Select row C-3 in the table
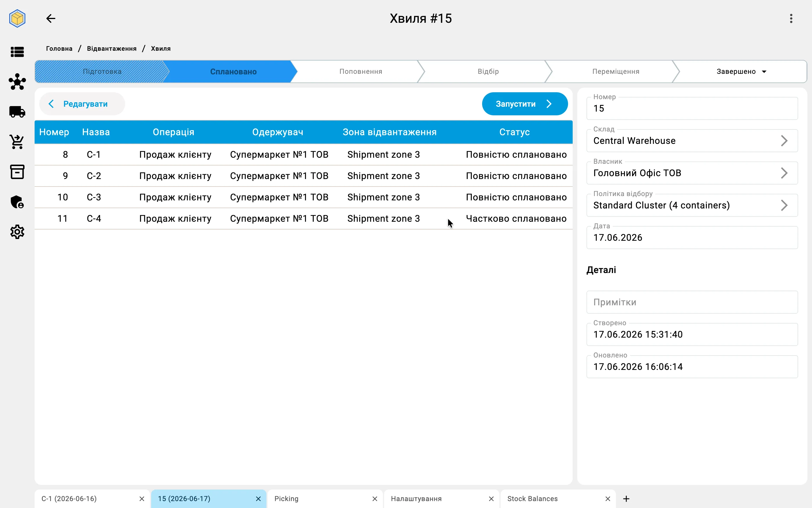 coord(303,197)
